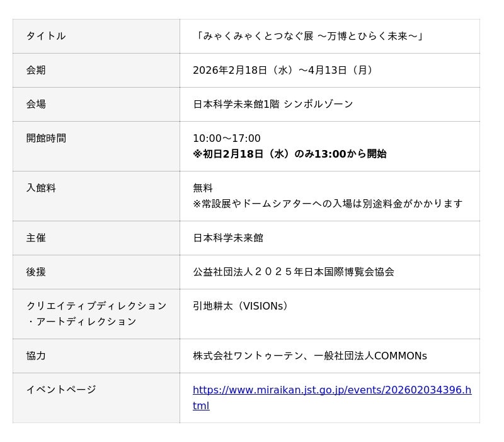Screen dimensions: 504x442
Task: Click the opening hours 10:00〜17:00 text
Action: pos(227,138)
